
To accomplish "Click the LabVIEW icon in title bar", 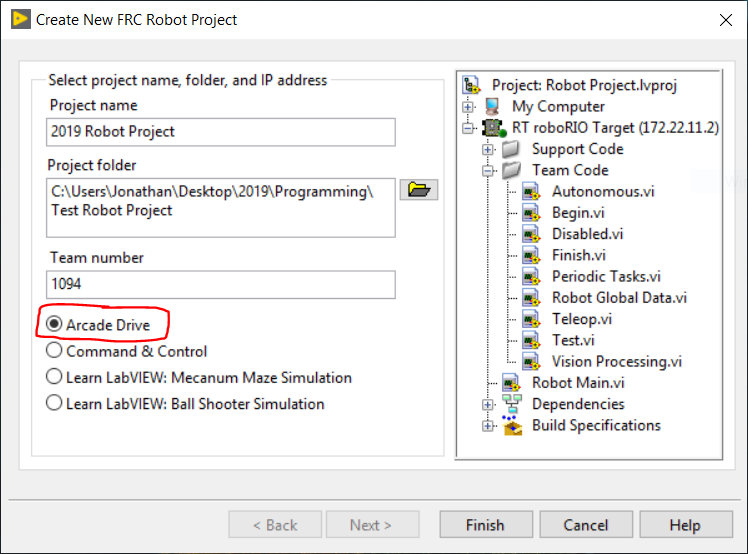I will click(x=21, y=20).
